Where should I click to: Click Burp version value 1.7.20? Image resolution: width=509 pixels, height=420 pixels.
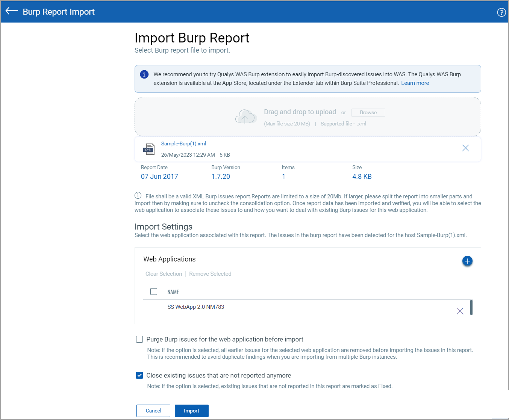coord(221,177)
